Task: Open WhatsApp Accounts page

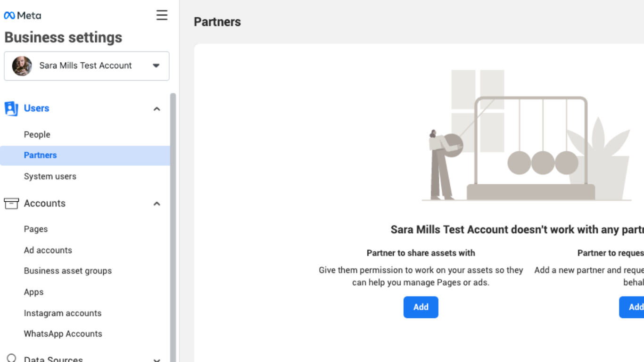Action: [x=63, y=334]
